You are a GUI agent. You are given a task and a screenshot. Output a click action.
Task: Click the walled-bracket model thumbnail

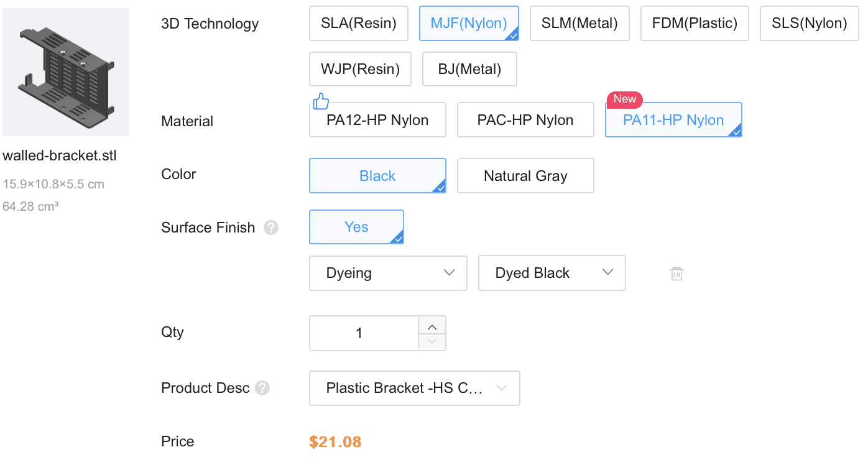(x=66, y=72)
